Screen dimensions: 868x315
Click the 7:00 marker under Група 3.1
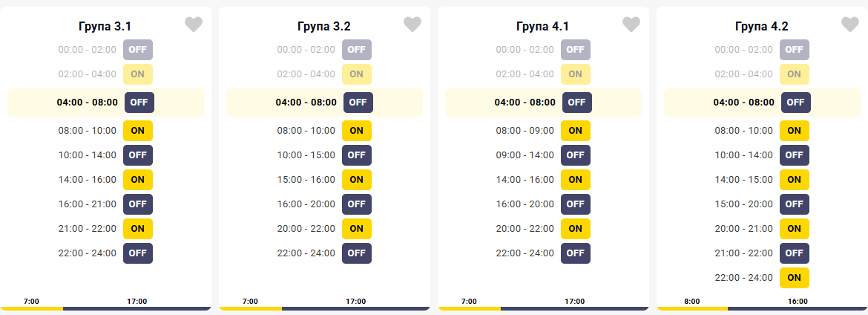coord(31,301)
